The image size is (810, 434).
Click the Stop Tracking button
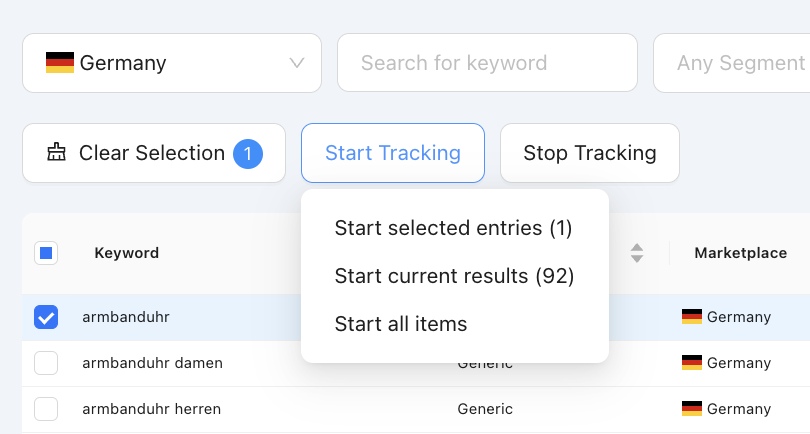pos(590,153)
